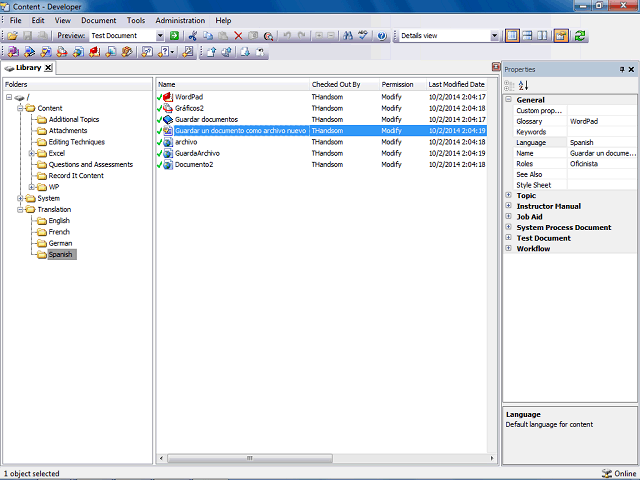Collapse the Translation folder node
The image size is (640, 480).
pyautogui.click(x=20, y=209)
